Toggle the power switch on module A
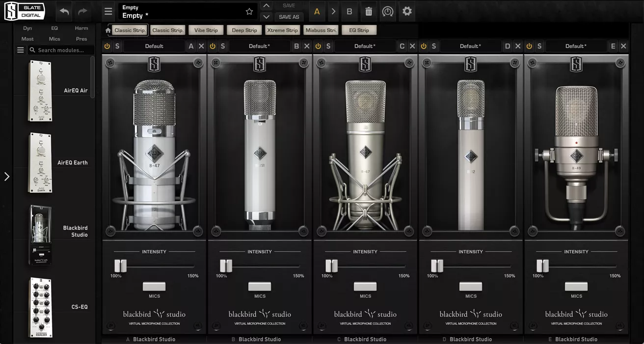 coord(107,46)
